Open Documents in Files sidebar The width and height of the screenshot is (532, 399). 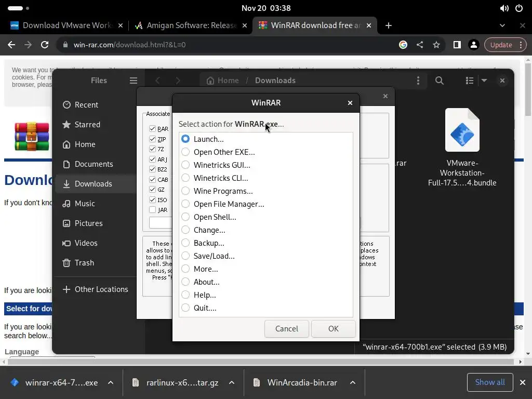tap(96, 164)
